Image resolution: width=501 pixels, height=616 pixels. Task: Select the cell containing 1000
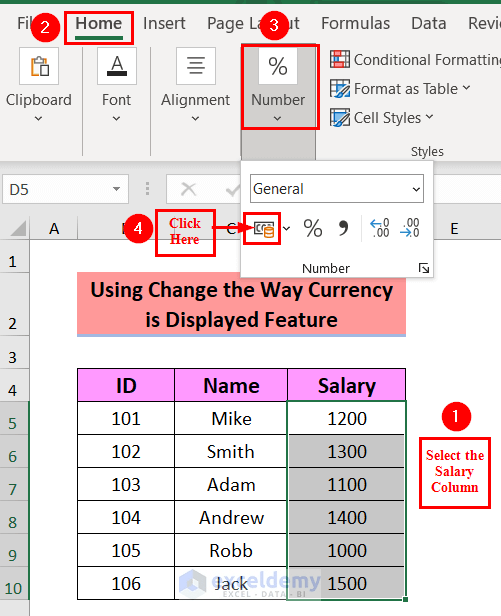coord(347,550)
